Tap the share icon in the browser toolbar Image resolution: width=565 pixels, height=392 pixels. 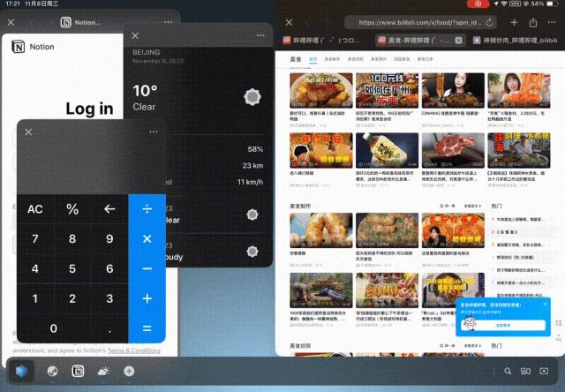click(533, 23)
